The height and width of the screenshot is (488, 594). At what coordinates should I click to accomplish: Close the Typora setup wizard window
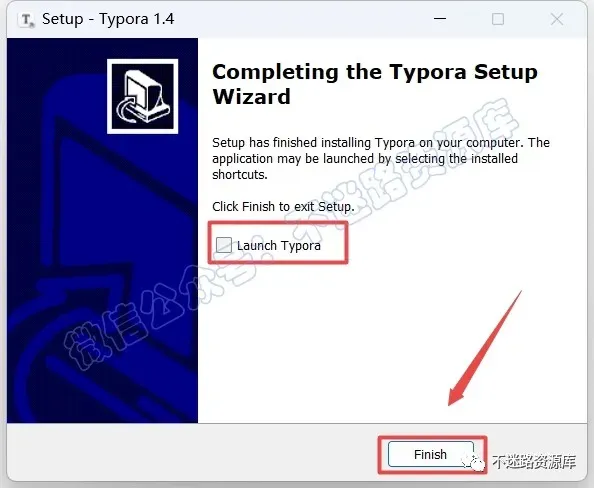tap(556, 19)
